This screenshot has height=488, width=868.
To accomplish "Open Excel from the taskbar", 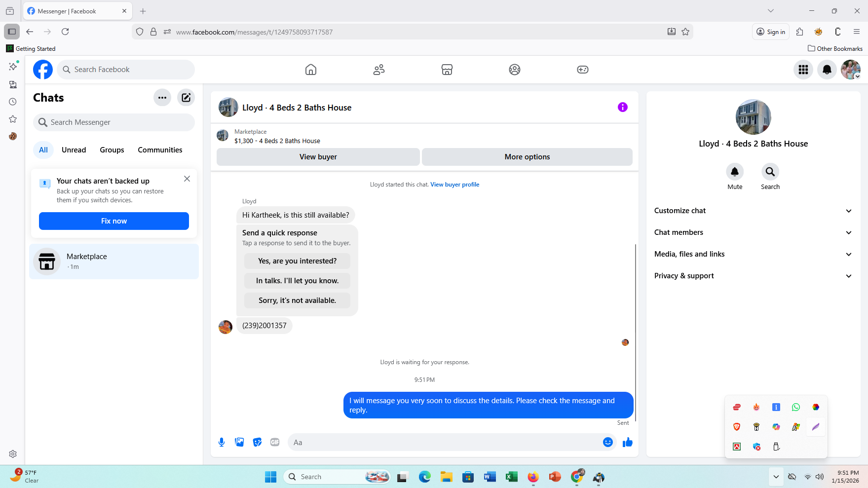I will click(x=512, y=477).
